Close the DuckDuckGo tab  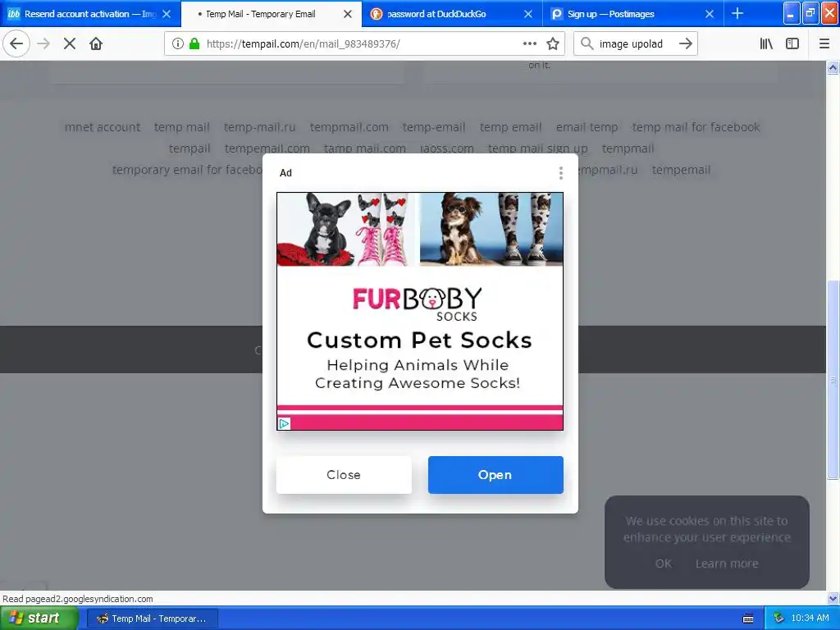(x=528, y=14)
